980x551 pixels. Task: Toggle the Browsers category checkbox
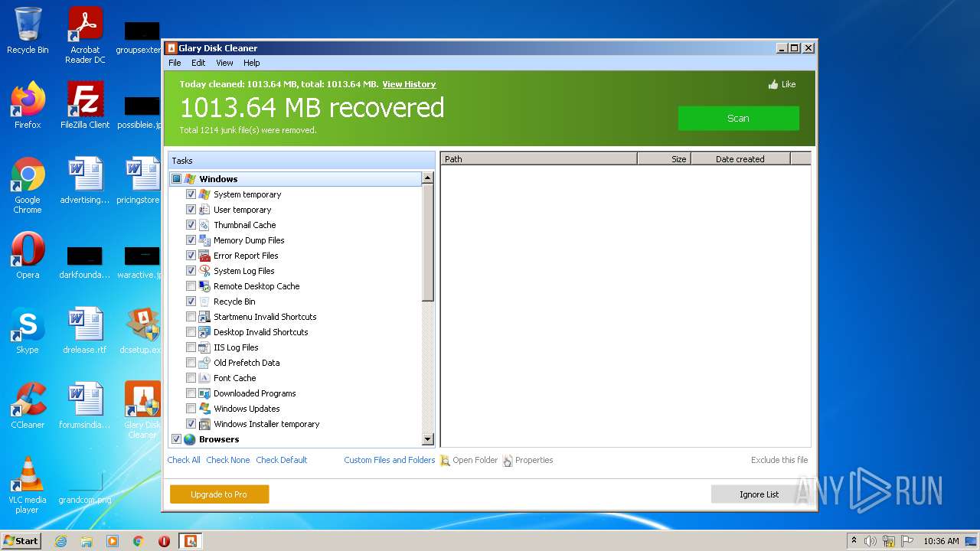176,439
